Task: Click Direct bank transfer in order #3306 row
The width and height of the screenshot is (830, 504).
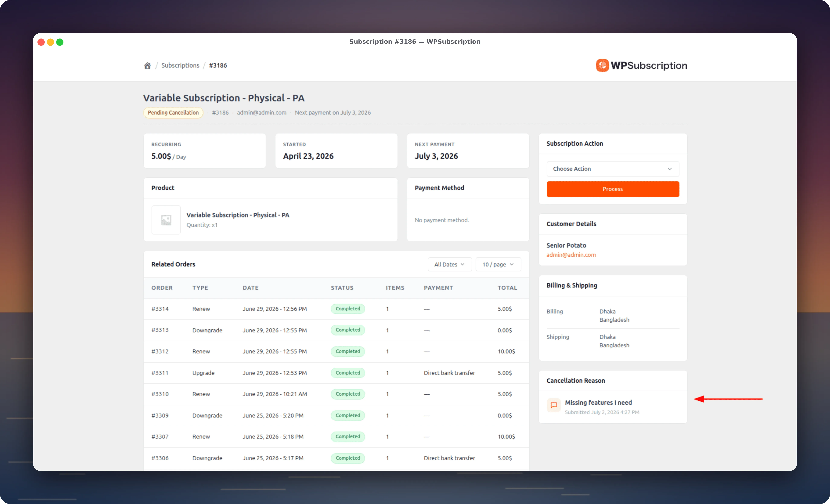Action: [449, 458]
